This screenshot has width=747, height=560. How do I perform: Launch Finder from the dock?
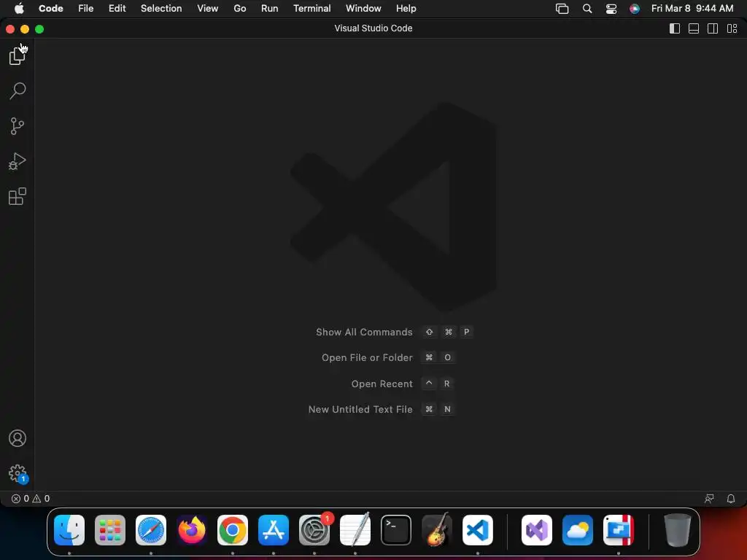pyautogui.click(x=69, y=529)
